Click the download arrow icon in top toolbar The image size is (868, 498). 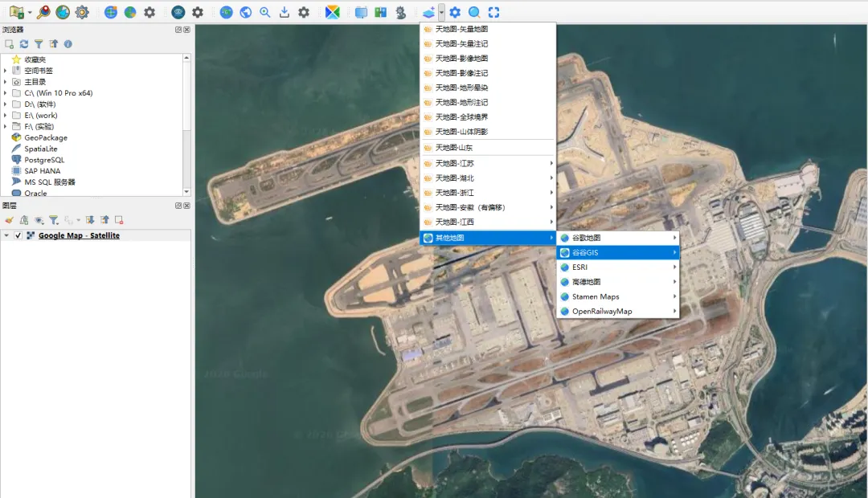284,12
